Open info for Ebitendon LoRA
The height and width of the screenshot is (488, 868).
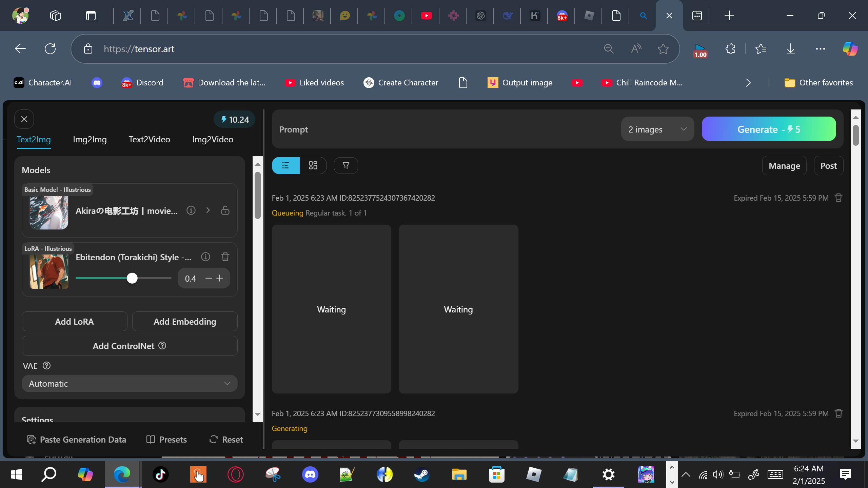coord(205,257)
